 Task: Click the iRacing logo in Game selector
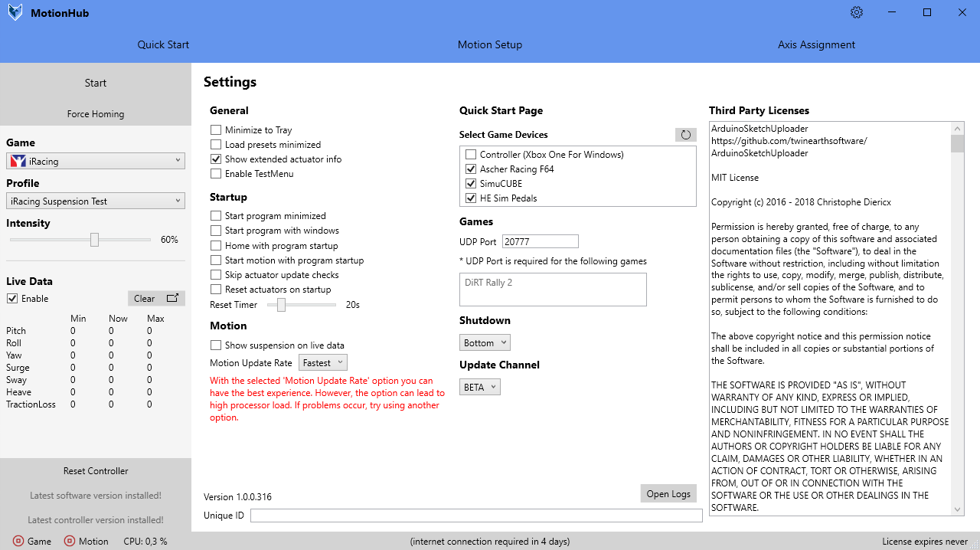pyautogui.click(x=18, y=161)
